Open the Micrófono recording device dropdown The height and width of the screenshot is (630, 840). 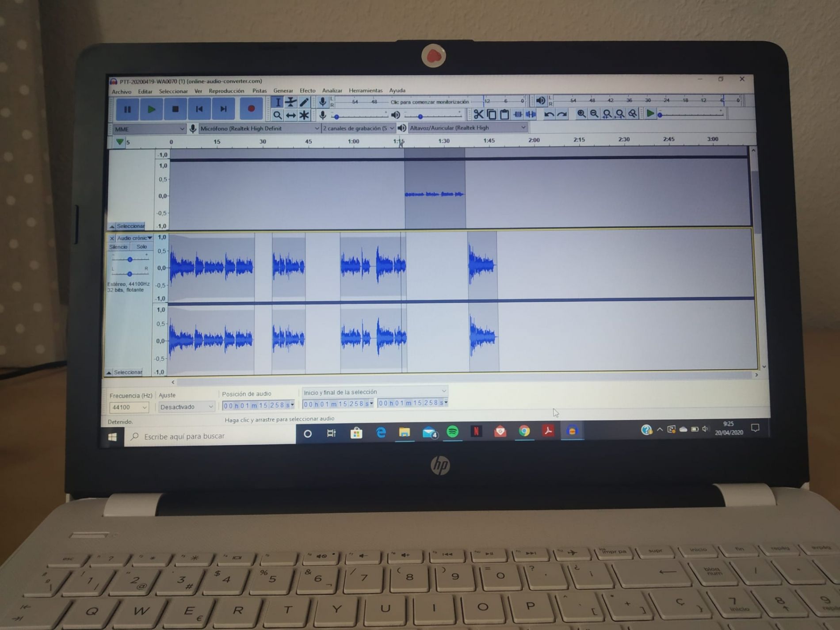coord(260,128)
